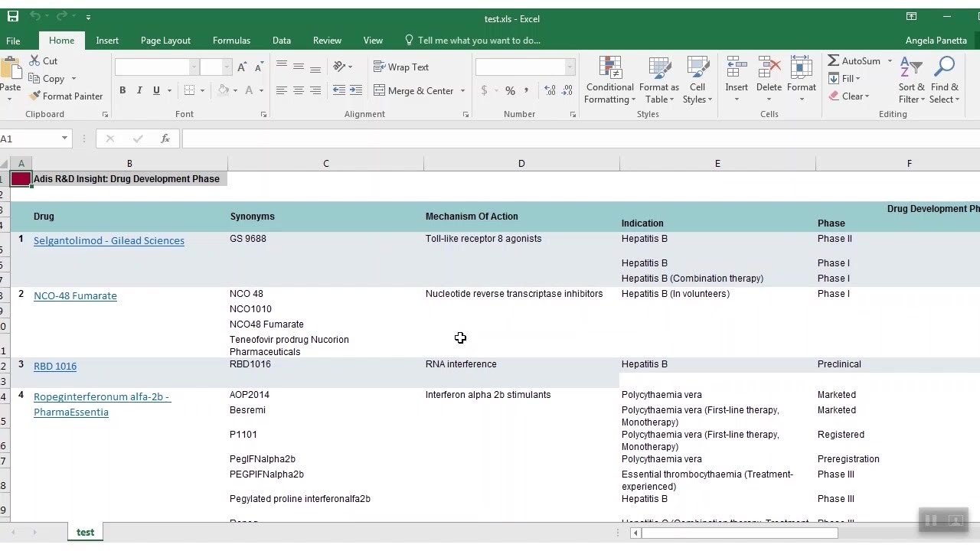
Task: Open Ropeginterferonum alfa-2b link
Action: (102, 404)
